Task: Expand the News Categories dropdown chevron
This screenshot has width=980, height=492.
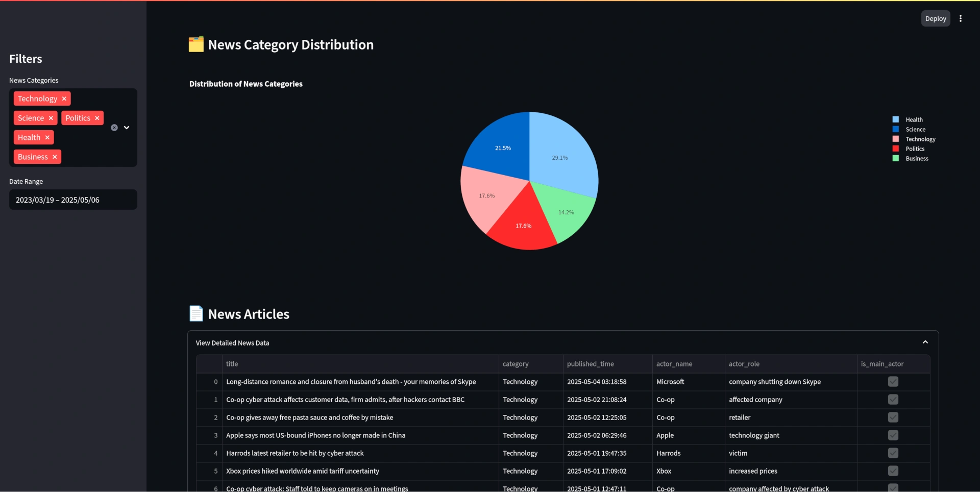Action: coord(127,128)
